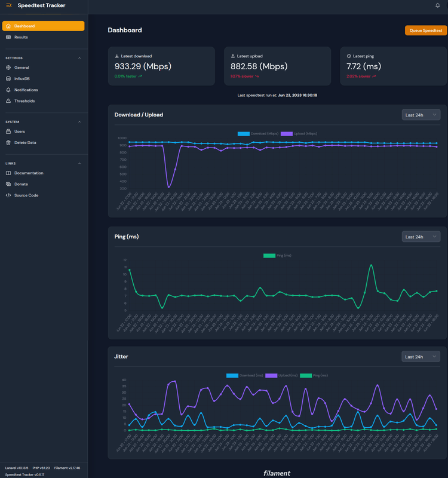Open the Jitter chart time range dropdown
448x478 pixels.
421,357
